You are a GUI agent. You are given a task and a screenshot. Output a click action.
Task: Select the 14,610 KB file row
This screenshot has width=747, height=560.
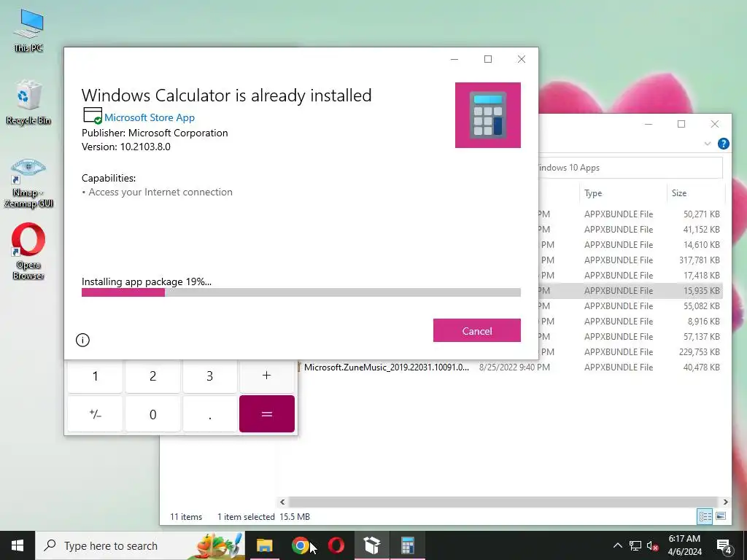[630, 245]
